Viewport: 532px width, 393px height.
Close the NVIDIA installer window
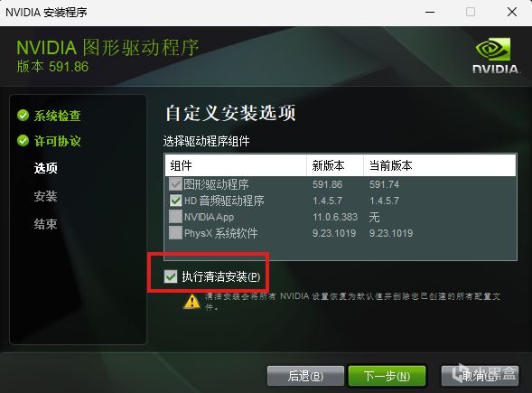(x=512, y=13)
